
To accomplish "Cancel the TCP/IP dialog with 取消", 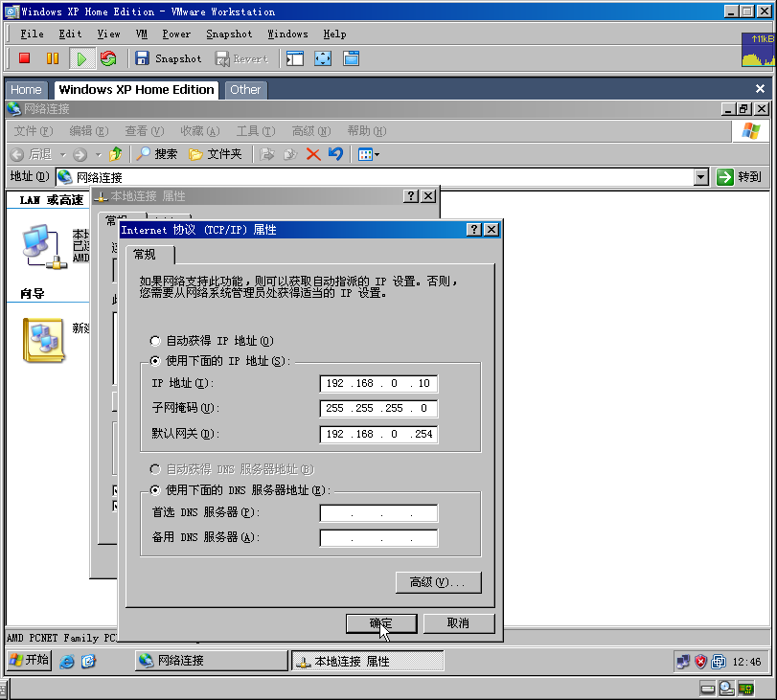I will click(458, 623).
